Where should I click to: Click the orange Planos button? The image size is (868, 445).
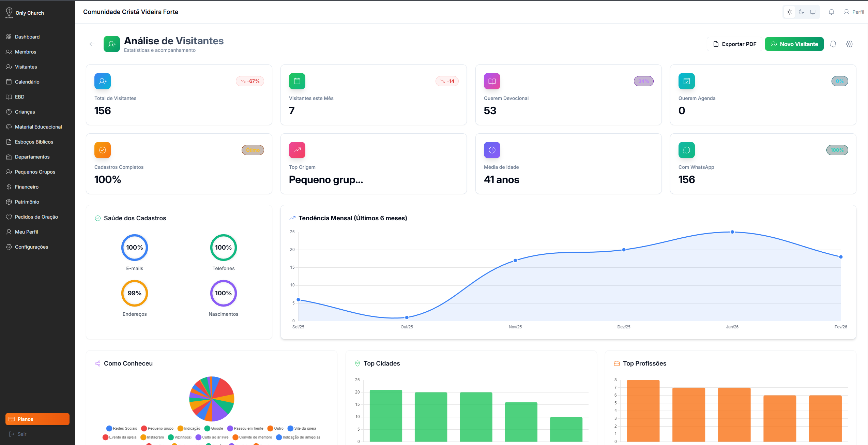pyautogui.click(x=37, y=419)
